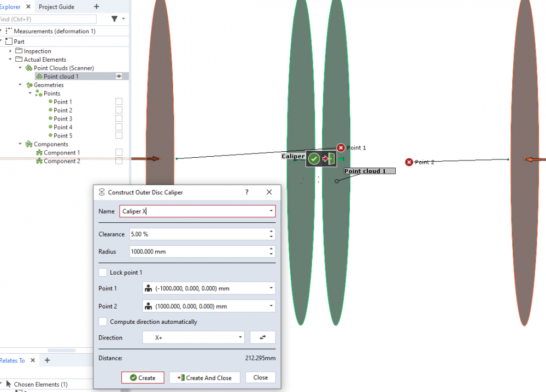Click the Name field containing Caliper X
The height and width of the screenshot is (392, 546).
pos(194,211)
